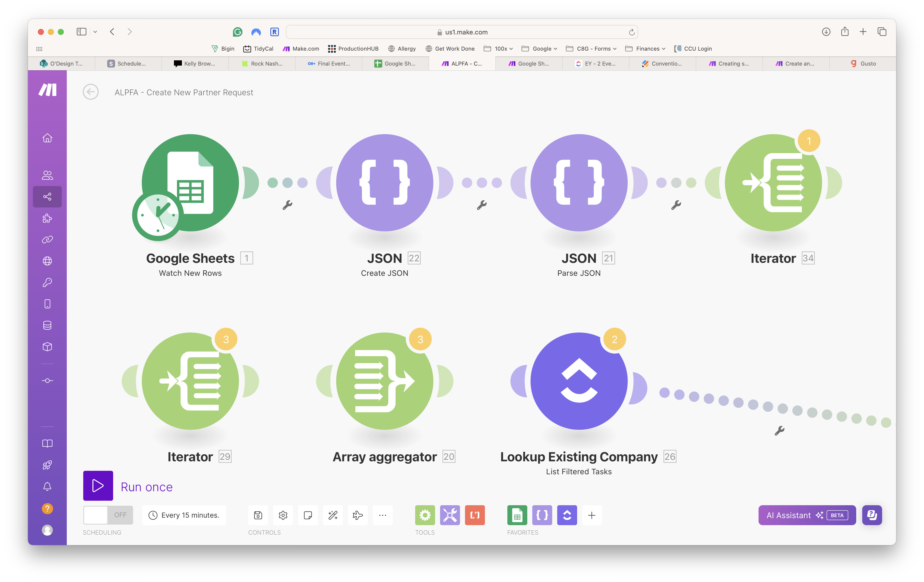Viewport: 924px width, 582px height.
Task: Open the Array aggregator module
Action: tap(385, 381)
